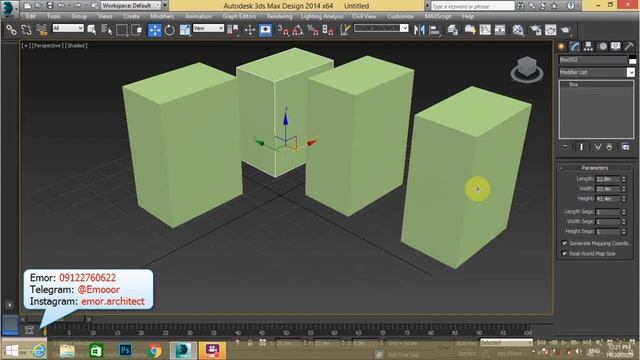The width and height of the screenshot is (640, 360).
Task: Toggle the Graphite ribbon icon
Action: [470, 30]
